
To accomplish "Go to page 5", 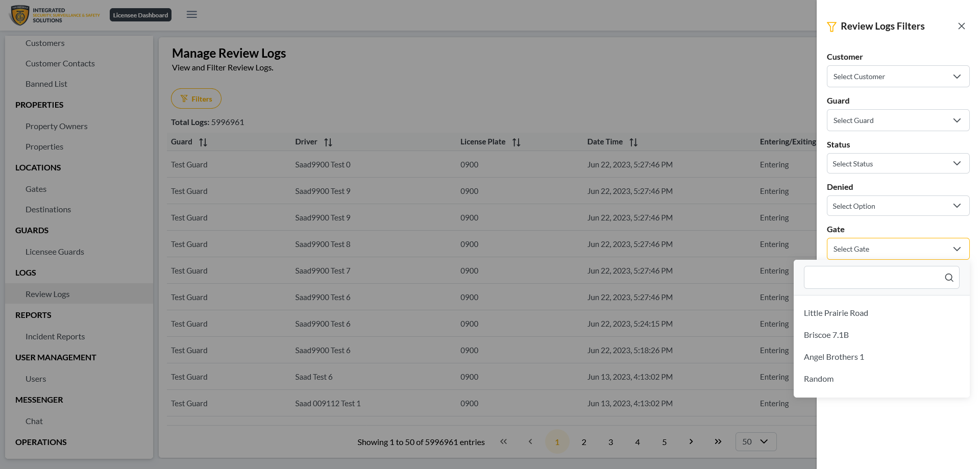I will point(664,442).
